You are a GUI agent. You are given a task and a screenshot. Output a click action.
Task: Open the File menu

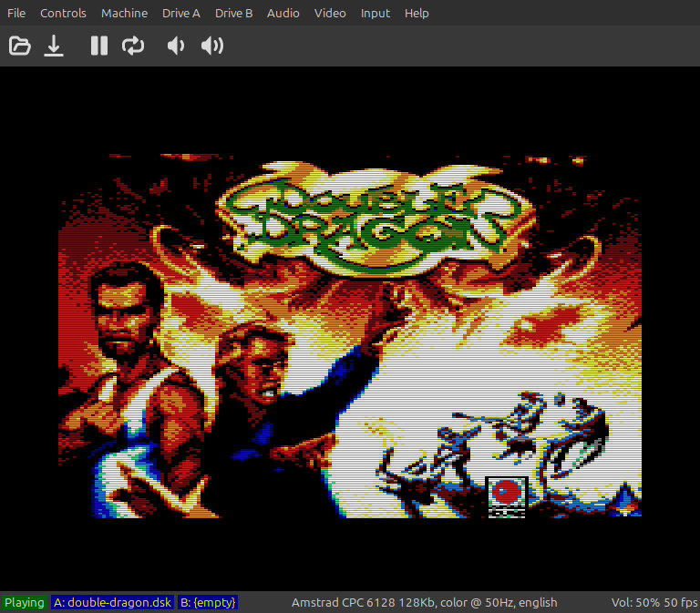pos(16,14)
